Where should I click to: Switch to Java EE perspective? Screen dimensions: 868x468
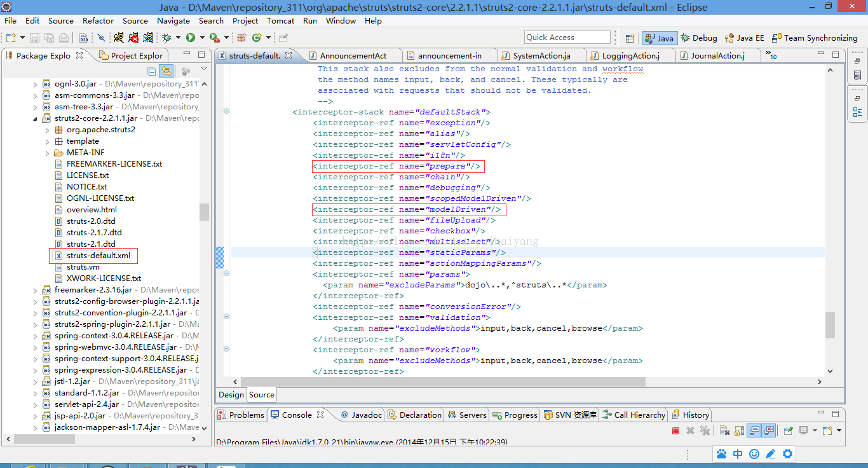745,38
